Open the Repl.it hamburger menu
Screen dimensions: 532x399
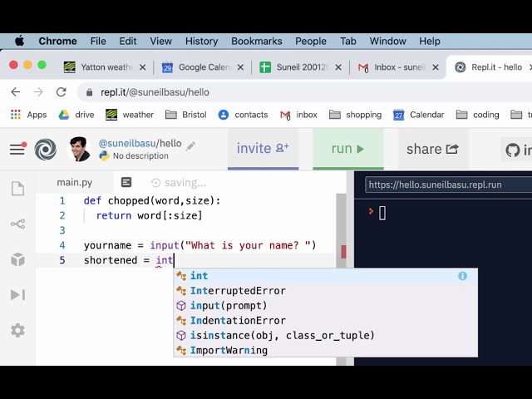17,149
